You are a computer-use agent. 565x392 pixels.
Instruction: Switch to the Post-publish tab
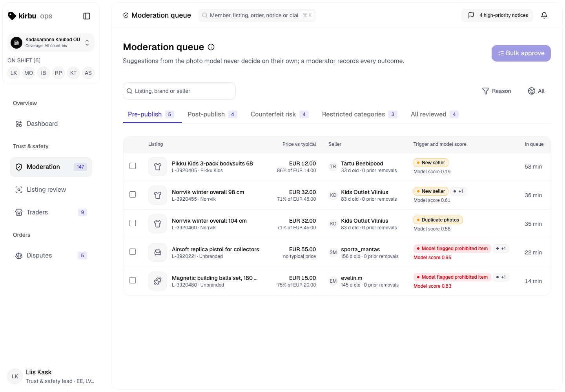point(212,114)
